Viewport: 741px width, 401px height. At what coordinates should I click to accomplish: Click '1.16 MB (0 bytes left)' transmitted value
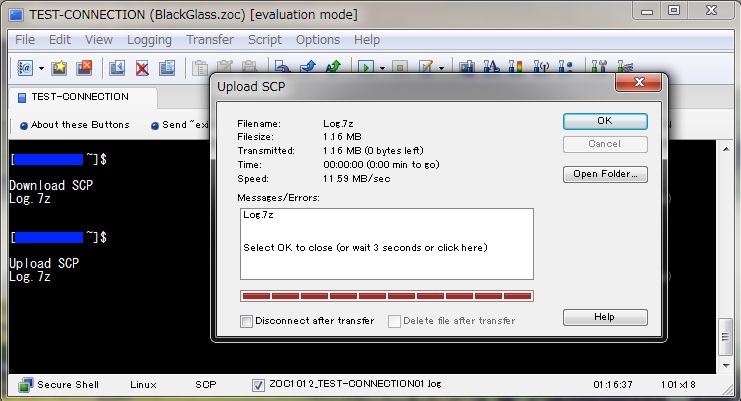373,151
